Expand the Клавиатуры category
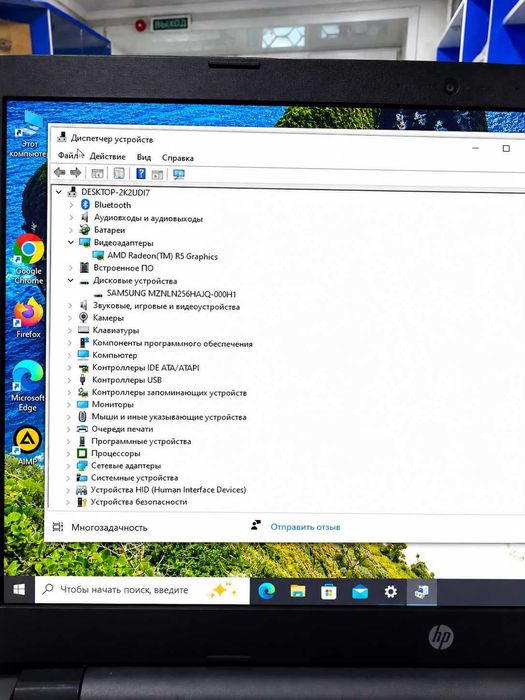The width and height of the screenshot is (525, 700). click(70, 330)
